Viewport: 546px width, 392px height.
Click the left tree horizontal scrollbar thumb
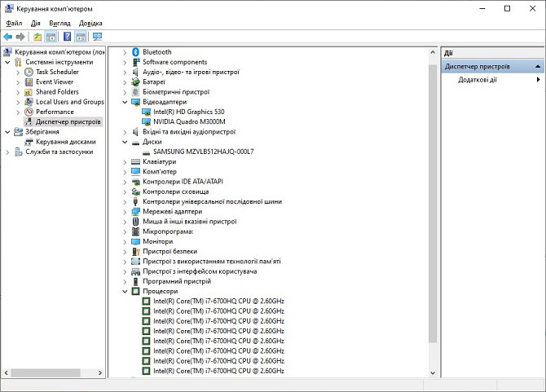pyautogui.click(x=46, y=373)
